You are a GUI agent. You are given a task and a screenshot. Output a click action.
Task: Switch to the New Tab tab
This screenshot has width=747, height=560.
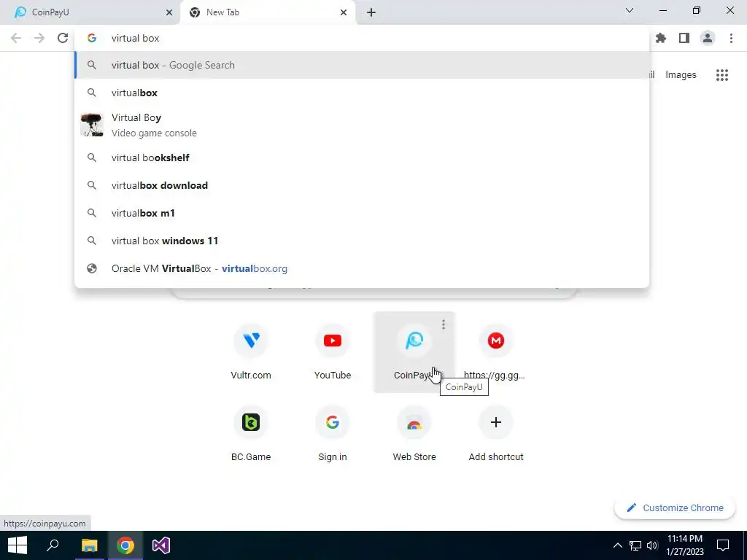[268, 12]
